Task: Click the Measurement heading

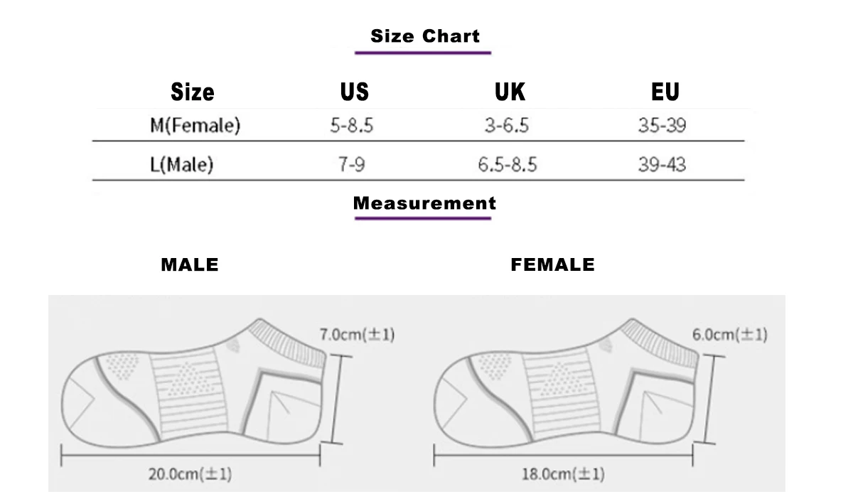Action: 424,203
